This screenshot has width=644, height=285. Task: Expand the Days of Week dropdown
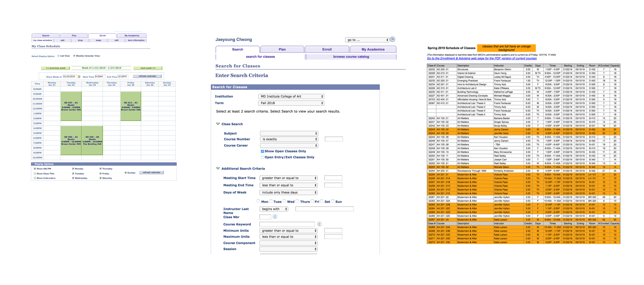pyautogui.click(x=289, y=192)
